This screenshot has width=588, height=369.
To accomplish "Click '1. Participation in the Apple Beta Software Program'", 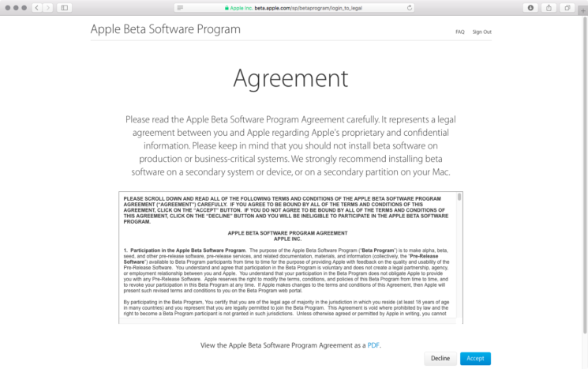I will click(185, 250).
